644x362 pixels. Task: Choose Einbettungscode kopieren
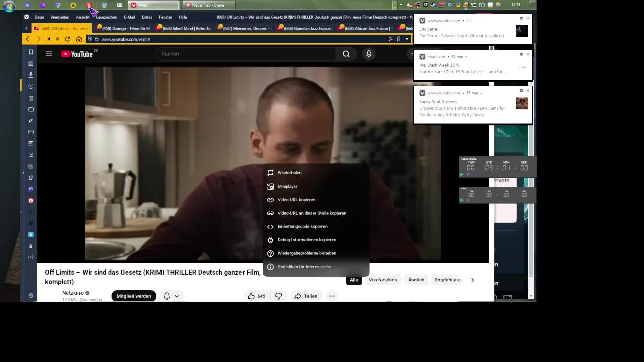316,226
